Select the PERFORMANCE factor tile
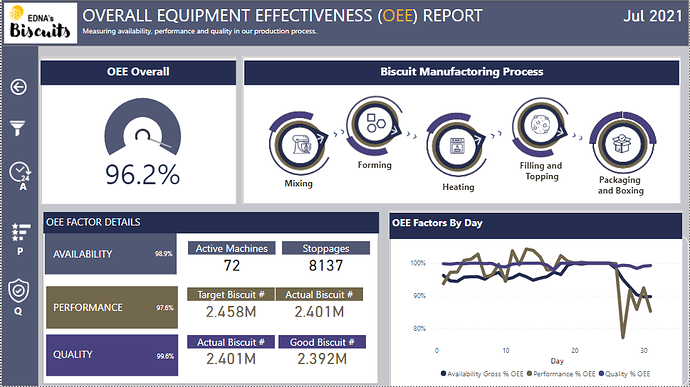Viewport: 690px width, 387px height. [112, 307]
